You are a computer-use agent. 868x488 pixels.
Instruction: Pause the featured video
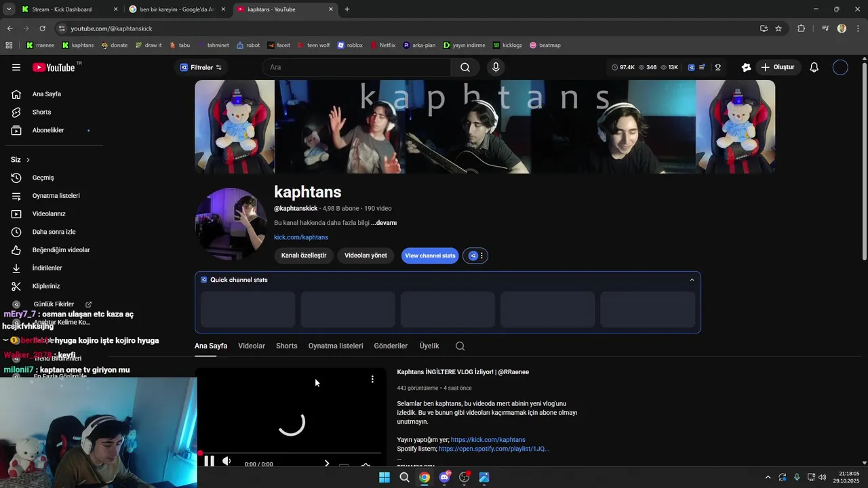[209, 462]
